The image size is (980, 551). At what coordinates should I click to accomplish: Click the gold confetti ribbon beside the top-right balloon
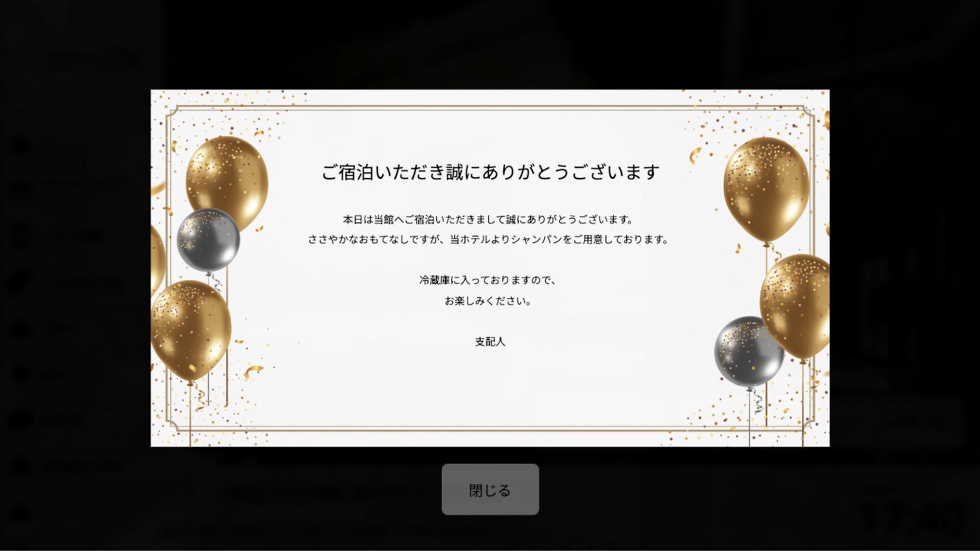pos(695,156)
